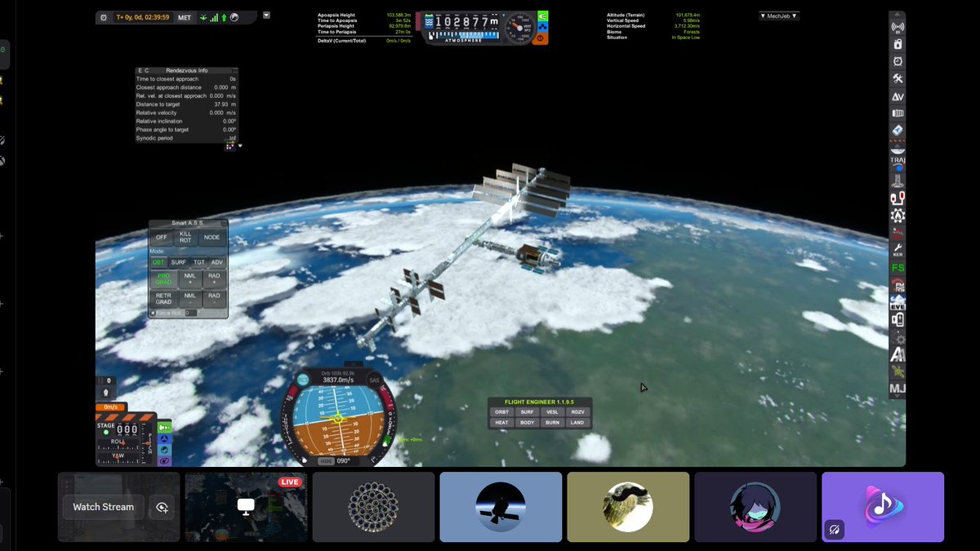Screen dimensions: 980x551
Task: Click the muted audio icon on music tile
Action: (x=834, y=530)
